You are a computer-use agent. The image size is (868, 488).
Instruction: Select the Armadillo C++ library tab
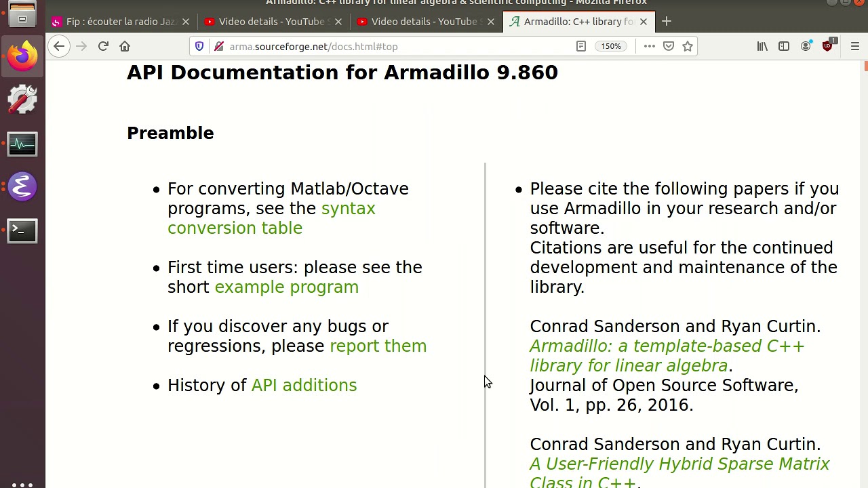click(580, 22)
